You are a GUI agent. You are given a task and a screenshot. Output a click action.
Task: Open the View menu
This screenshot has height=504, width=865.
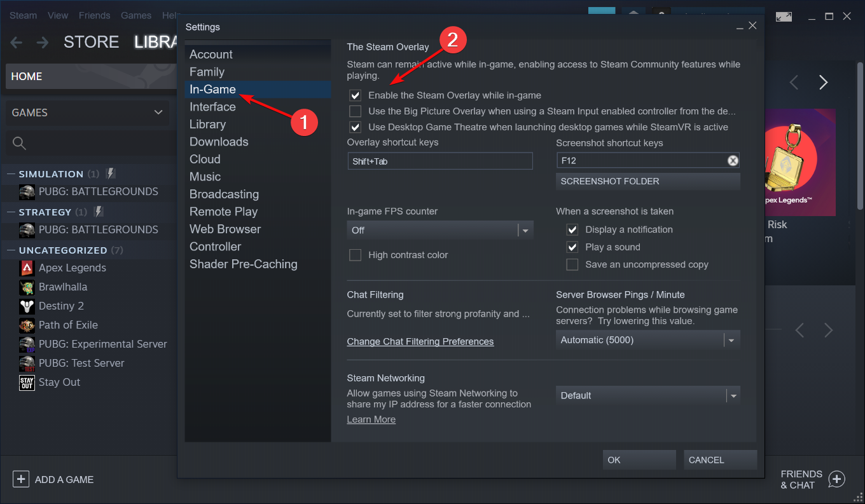58,15
